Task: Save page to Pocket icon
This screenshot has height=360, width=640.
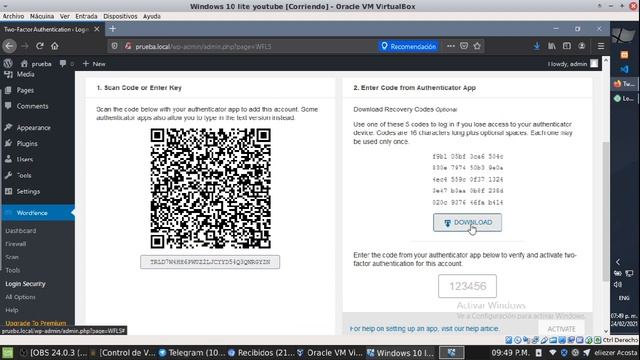Action: [x=464, y=46]
